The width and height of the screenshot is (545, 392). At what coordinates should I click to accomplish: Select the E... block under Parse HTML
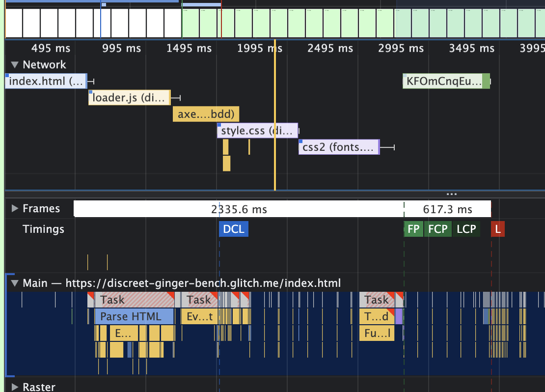124,333
